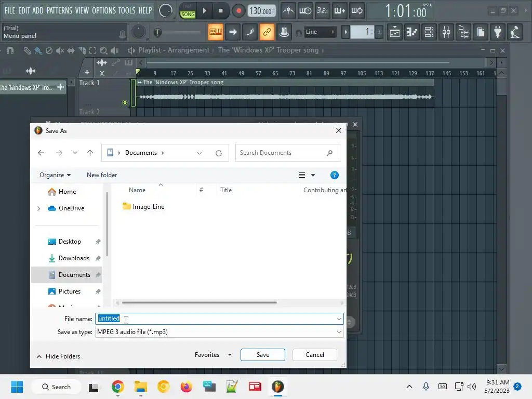Select the playlist Paint brush tool
532x399 pixels.
[38, 50]
